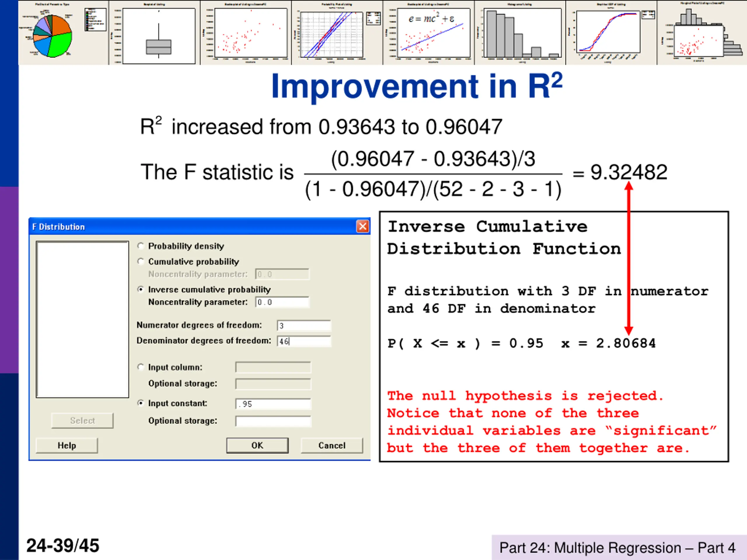Click the pie chart thumbnail
747x560 pixels.
pos(64,33)
